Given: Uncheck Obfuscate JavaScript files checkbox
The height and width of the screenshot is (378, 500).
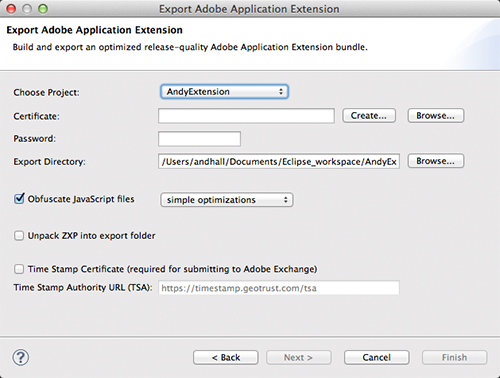Looking at the screenshot, I should [x=19, y=198].
